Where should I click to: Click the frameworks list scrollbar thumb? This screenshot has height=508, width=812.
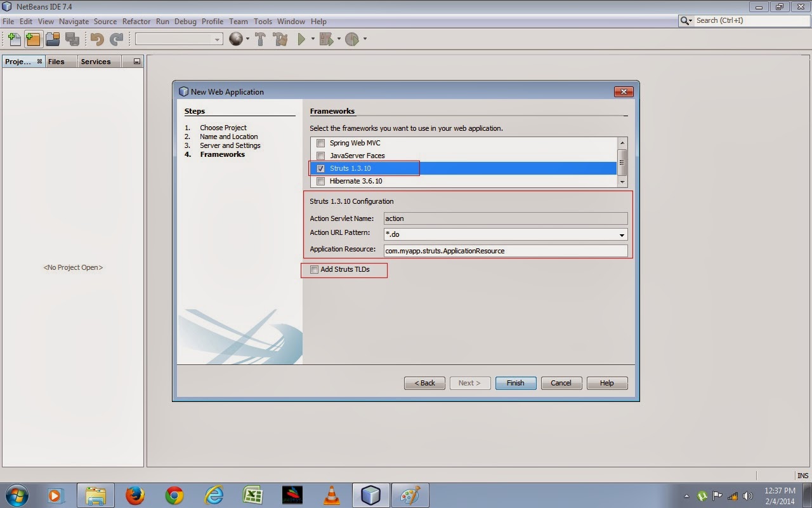pyautogui.click(x=622, y=162)
